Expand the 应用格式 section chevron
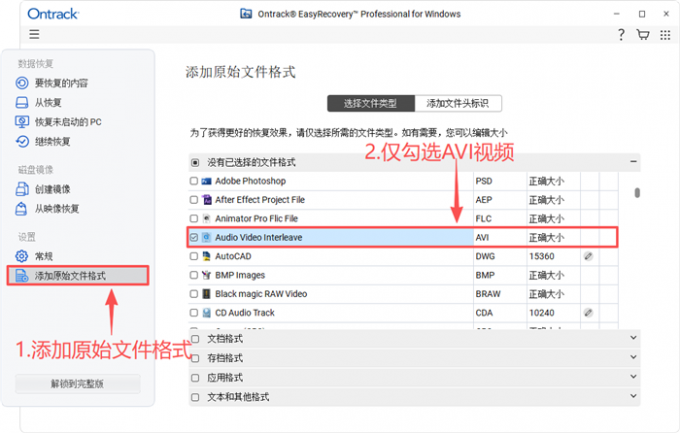Image resolution: width=680 pixels, height=433 pixels. pos(633,377)
